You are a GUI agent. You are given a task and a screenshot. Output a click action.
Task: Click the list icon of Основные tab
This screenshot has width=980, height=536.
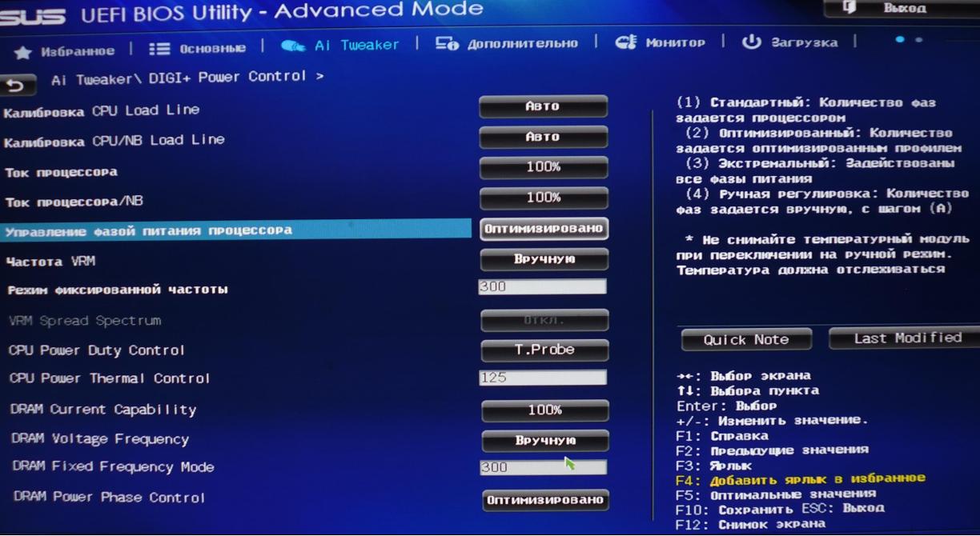click(x=160, y=49)
